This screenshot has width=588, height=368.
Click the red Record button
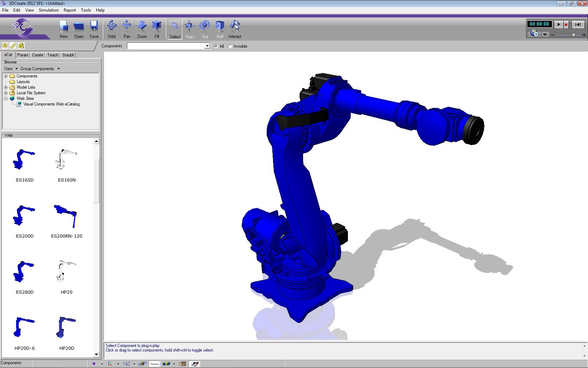pyautogui.click(x=566, y=25)
